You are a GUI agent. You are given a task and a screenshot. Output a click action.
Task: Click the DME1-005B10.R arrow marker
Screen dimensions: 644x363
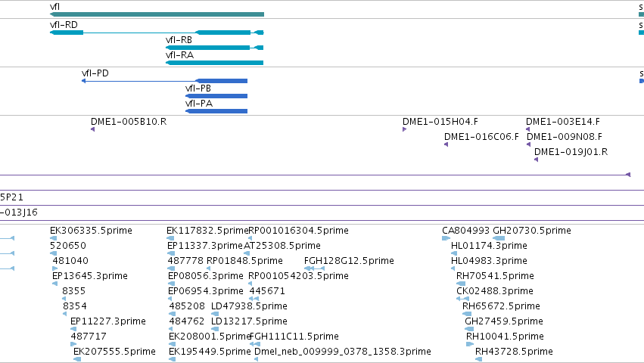(93, 129)
